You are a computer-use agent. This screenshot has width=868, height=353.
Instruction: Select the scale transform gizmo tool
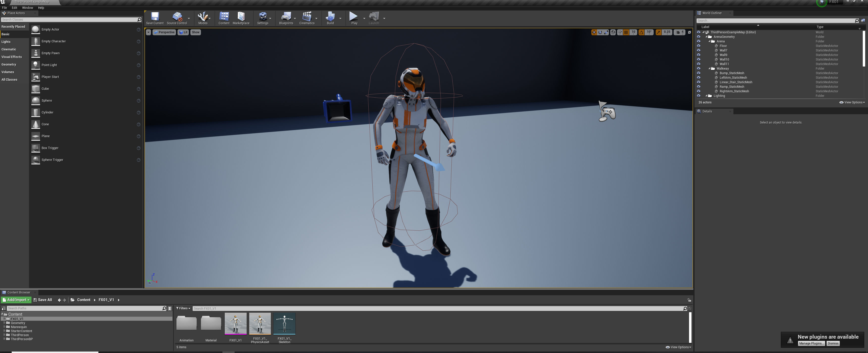606,32
